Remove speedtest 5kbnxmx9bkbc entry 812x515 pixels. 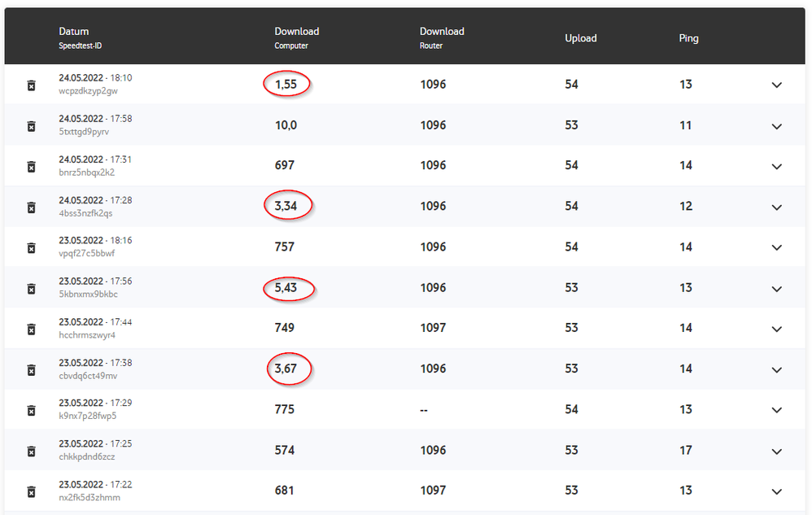(31, 289)
